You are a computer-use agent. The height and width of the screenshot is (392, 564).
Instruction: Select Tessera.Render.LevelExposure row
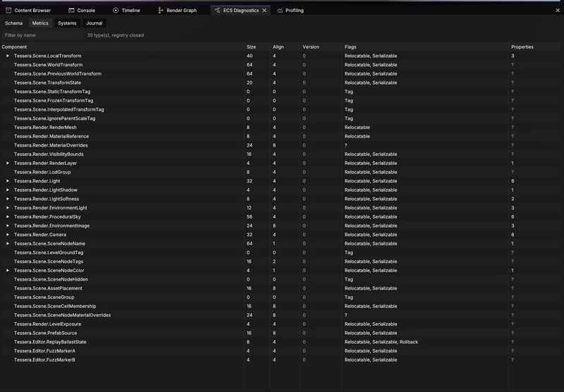point(282,324)
